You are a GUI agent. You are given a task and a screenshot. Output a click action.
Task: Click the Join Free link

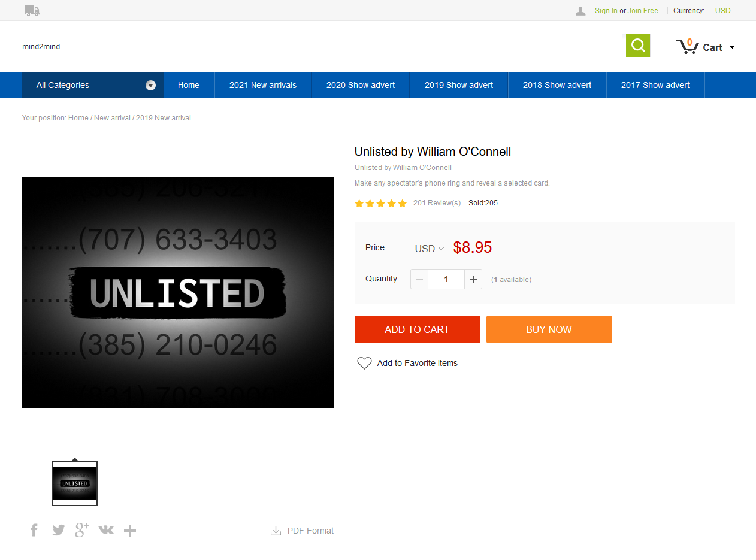coord(643,11)
